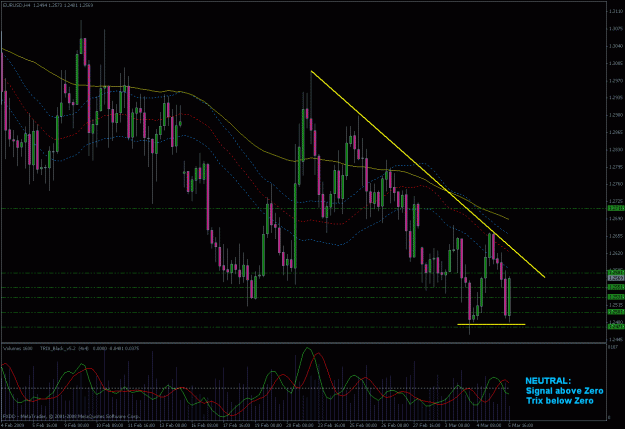Select the yellow descending trendline
The height and width of the screenshot is (429, 625).
tap(428, 174)
